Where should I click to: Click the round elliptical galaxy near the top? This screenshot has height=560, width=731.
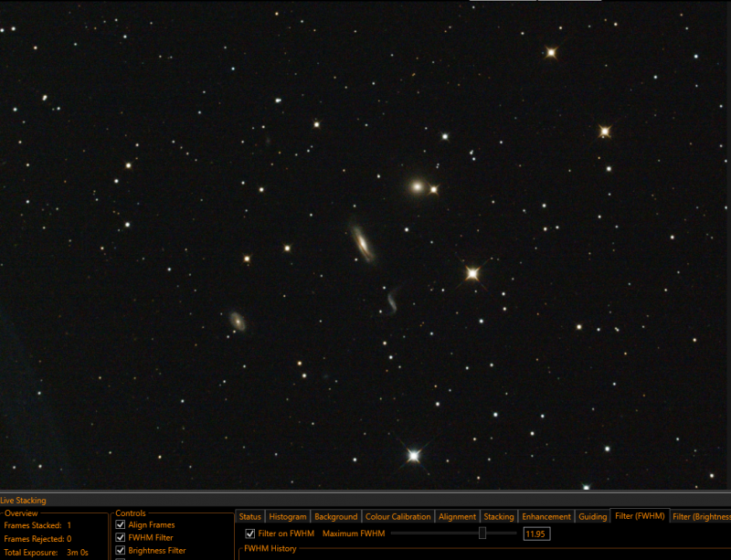pos(417,187)
